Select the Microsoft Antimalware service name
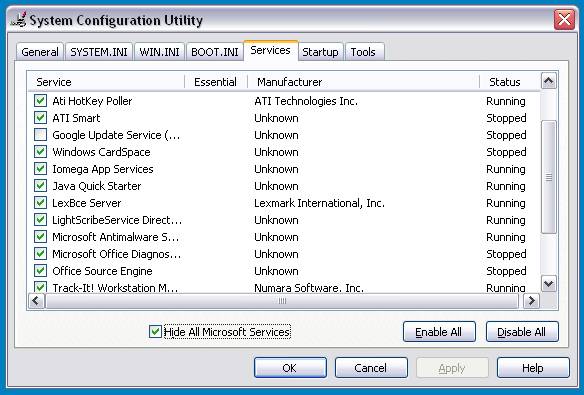The height and width of the screenshot is (395, 584). 115,237
